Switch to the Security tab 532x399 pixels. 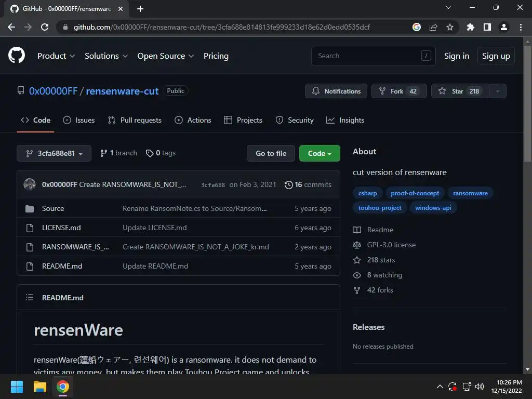[x=295, y=120]
